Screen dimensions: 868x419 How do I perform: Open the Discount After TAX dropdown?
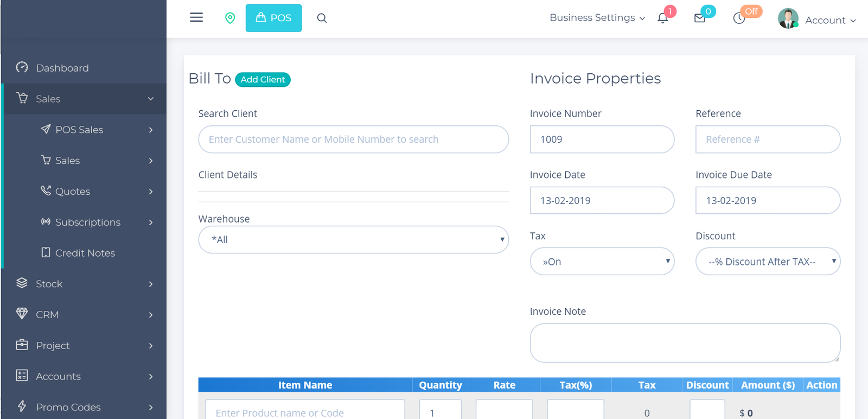[768, 262]
